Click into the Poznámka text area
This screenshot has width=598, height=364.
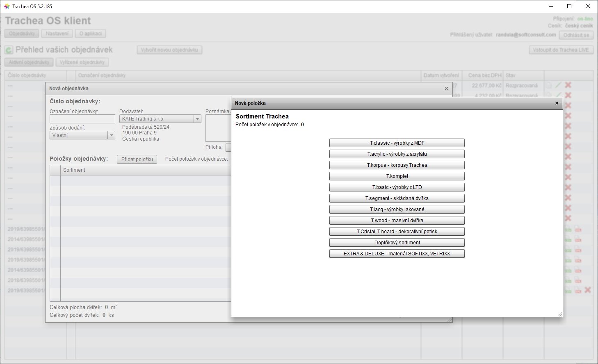point(218,128)
